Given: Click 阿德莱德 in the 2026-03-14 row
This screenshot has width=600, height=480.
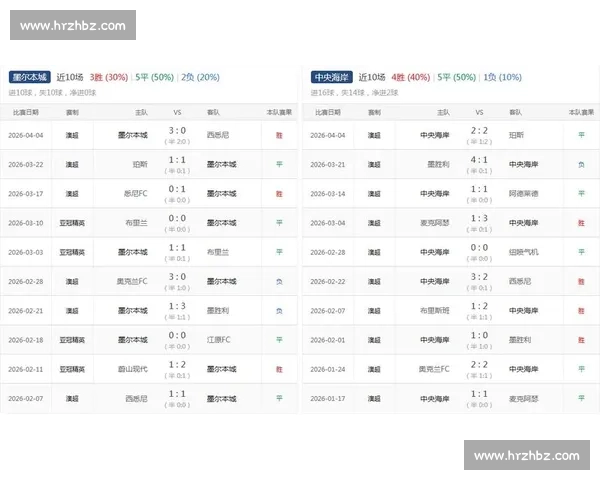Looking at the screenshot, I should 523,194.
